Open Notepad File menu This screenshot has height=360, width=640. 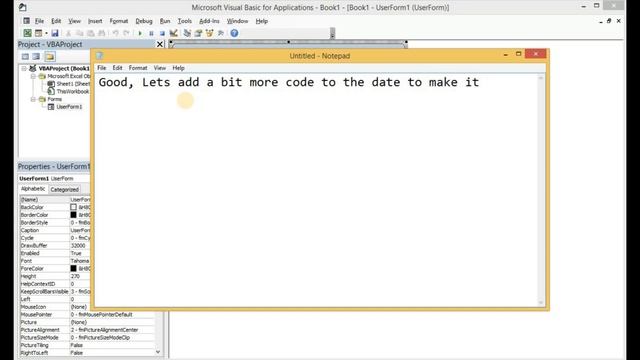[101, 68]
